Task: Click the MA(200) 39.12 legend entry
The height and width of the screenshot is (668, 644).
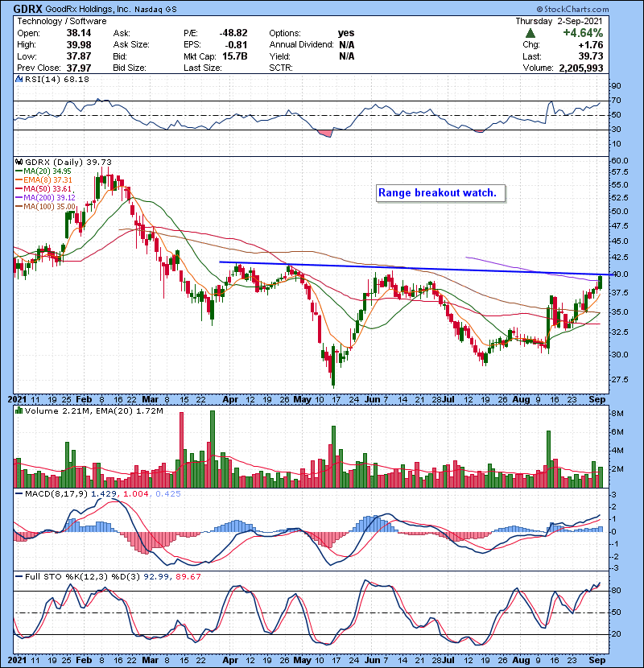Action: 45,198
